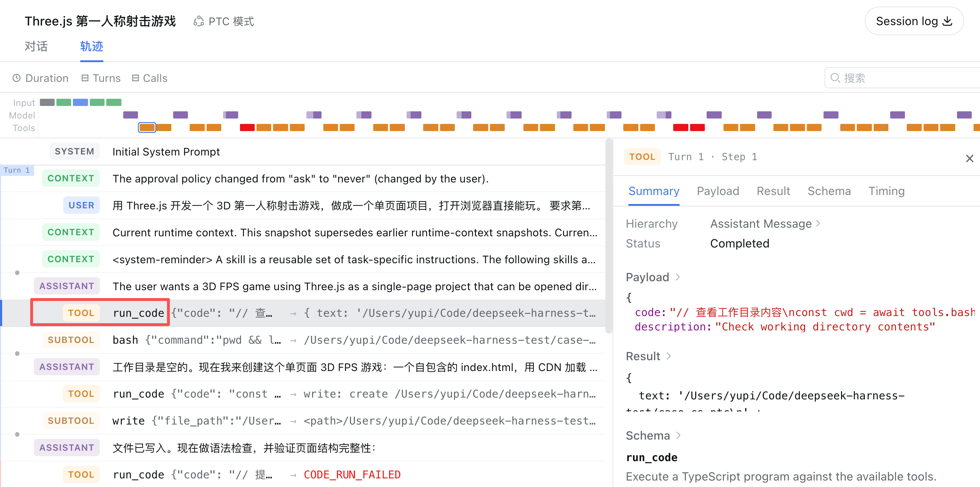Select the SUBTOOL write file_path row
This screenshot has height=487, width=980.
click(x=303, y=421)
